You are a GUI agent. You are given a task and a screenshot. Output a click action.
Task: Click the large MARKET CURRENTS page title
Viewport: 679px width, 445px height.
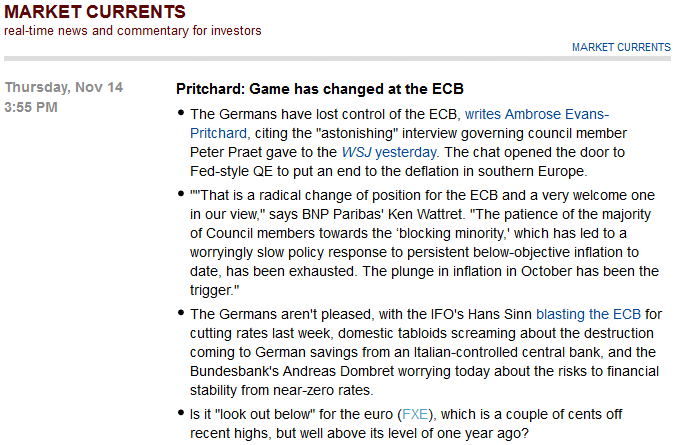coord(95,12)
